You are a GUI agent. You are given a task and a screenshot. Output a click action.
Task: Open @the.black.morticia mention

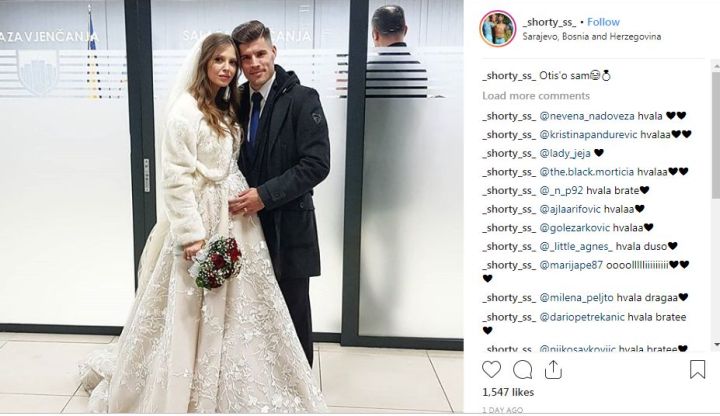(586, 172)
